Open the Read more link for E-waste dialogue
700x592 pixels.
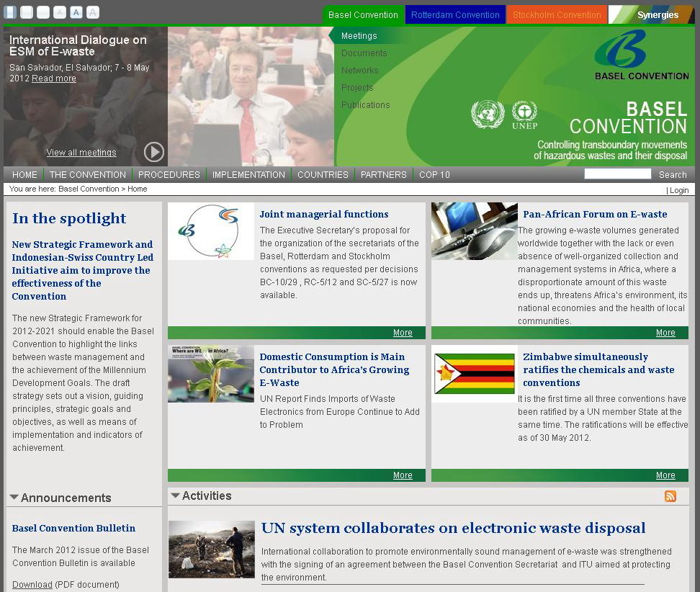[53, 78]
